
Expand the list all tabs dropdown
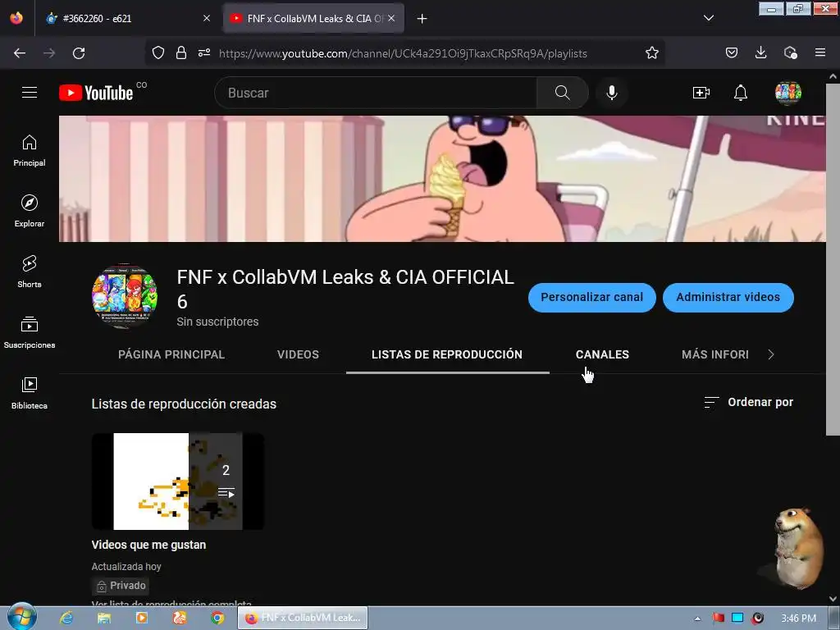709,18
